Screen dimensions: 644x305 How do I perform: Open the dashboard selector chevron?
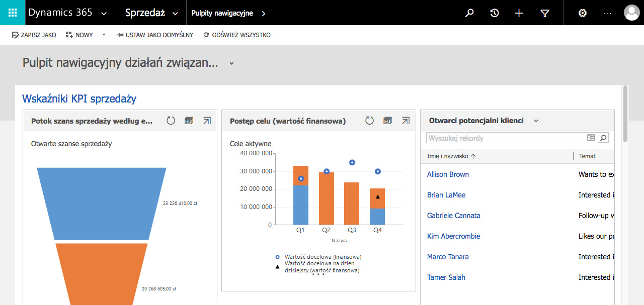click(231, 63)
